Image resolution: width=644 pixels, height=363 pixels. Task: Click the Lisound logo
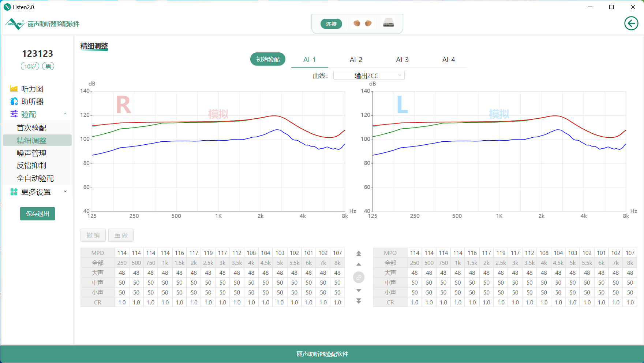tap(15, 24)
